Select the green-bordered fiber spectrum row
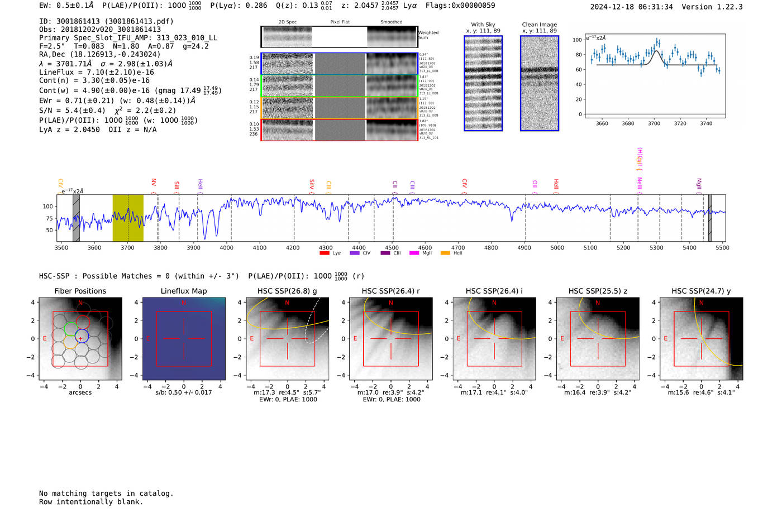The image size is (782, 532). click(339, 85)
